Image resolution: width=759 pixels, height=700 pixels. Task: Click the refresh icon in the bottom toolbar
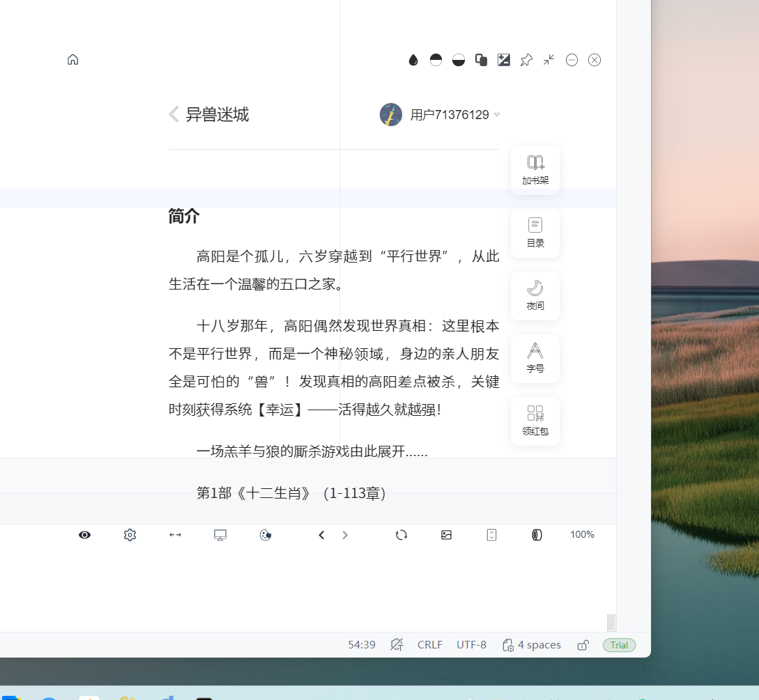tap(401, 535)
